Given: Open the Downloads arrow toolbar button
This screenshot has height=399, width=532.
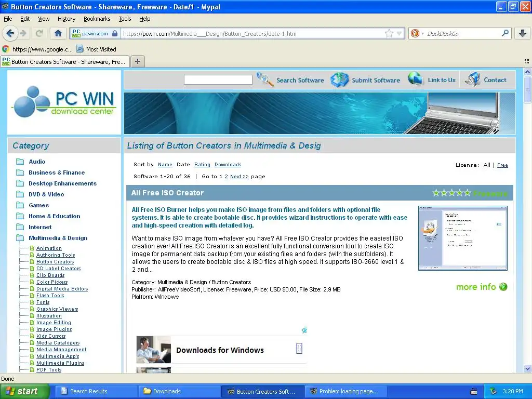Looking at the screenshot, I should click(523, 33).
